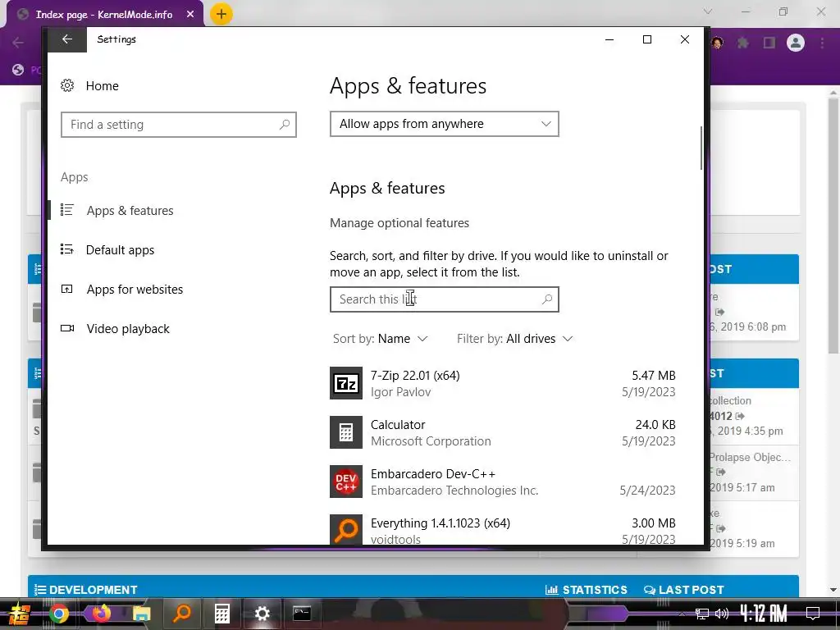Open Google Chrome from the taskbar
Screen dimensions: 840x630
point(58,614)
